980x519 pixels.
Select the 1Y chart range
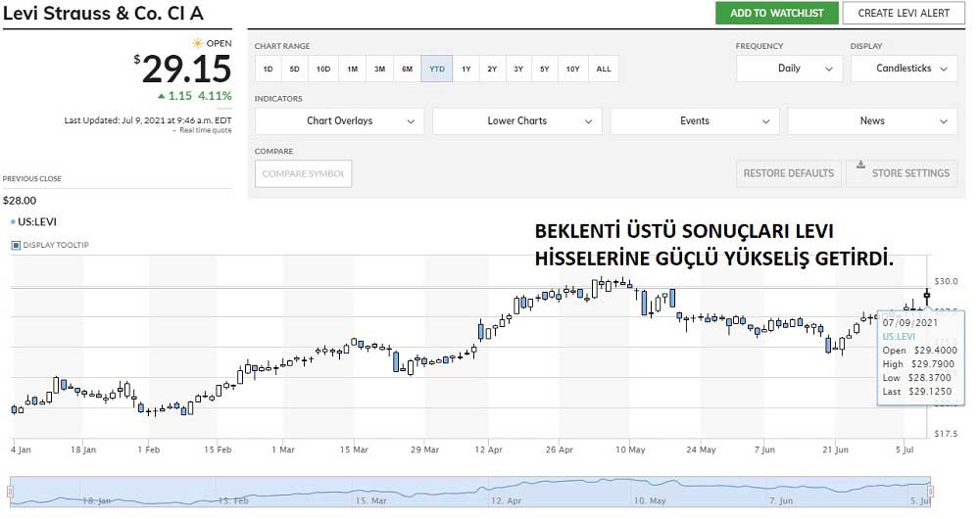[x=465, y=69]
